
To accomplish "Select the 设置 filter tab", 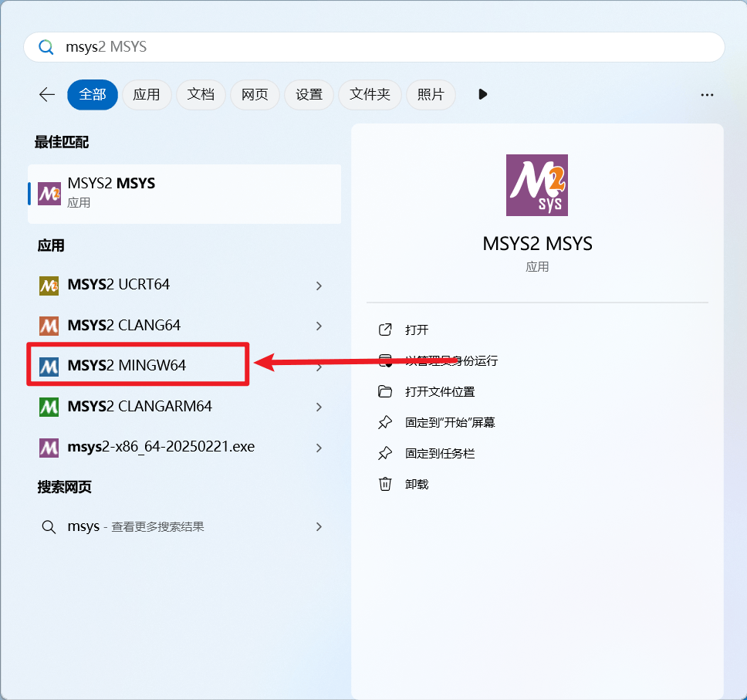I will pos(309,94).
